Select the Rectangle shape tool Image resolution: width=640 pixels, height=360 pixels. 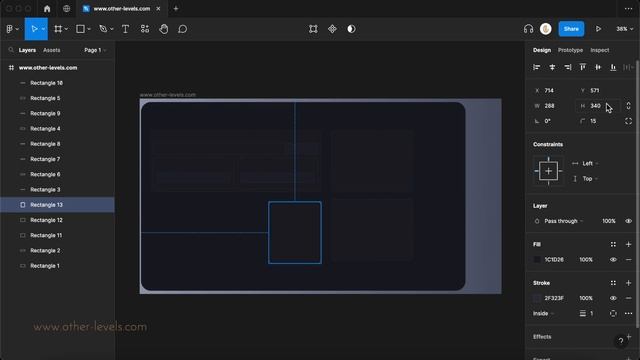tap(80, 29)
